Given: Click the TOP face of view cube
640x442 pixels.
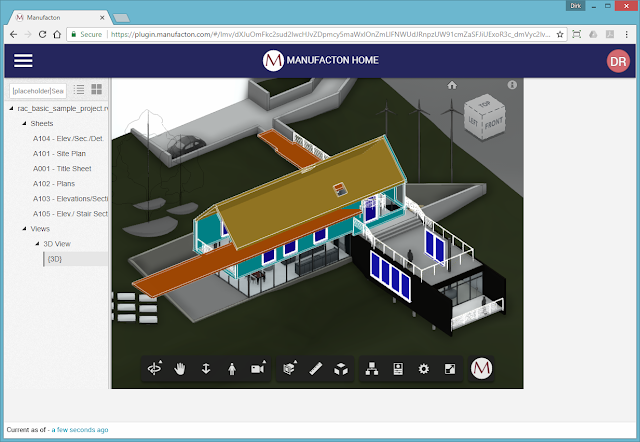Looking at the screenshot, I should pos(484,104).
